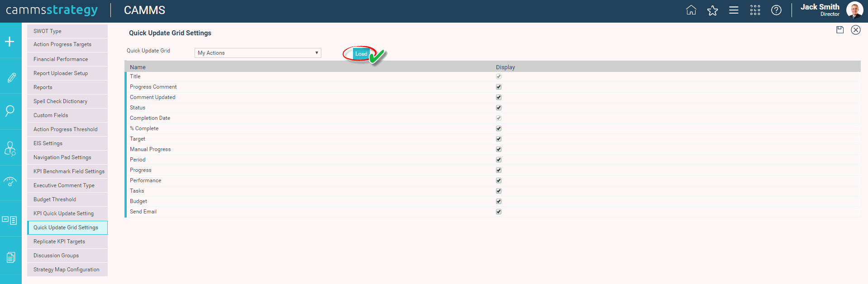This screenshot has width=868, height=284.
Task: Toggle Progress Comment display checkbox
Action: coord(499,87)
